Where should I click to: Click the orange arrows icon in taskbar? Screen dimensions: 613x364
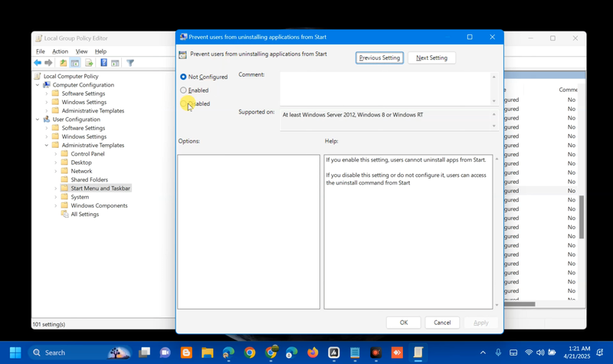tap(397, 353)
